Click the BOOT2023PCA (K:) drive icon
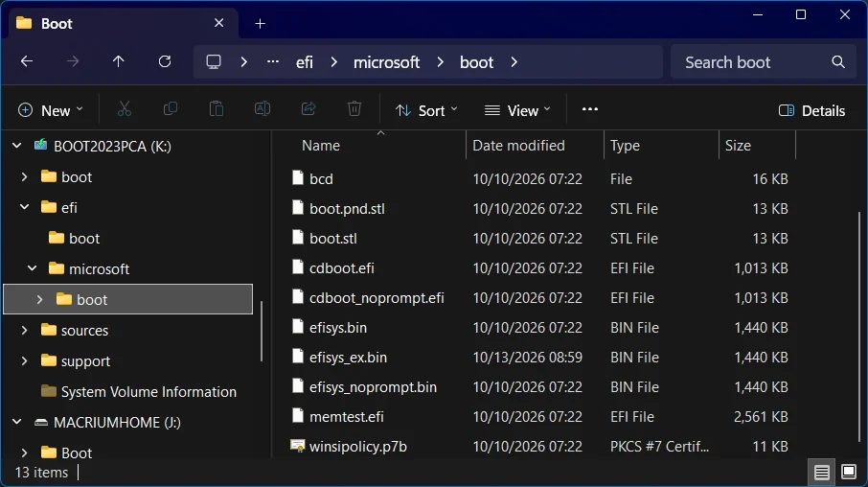868x487 pixels. click(x=40, y=146)
